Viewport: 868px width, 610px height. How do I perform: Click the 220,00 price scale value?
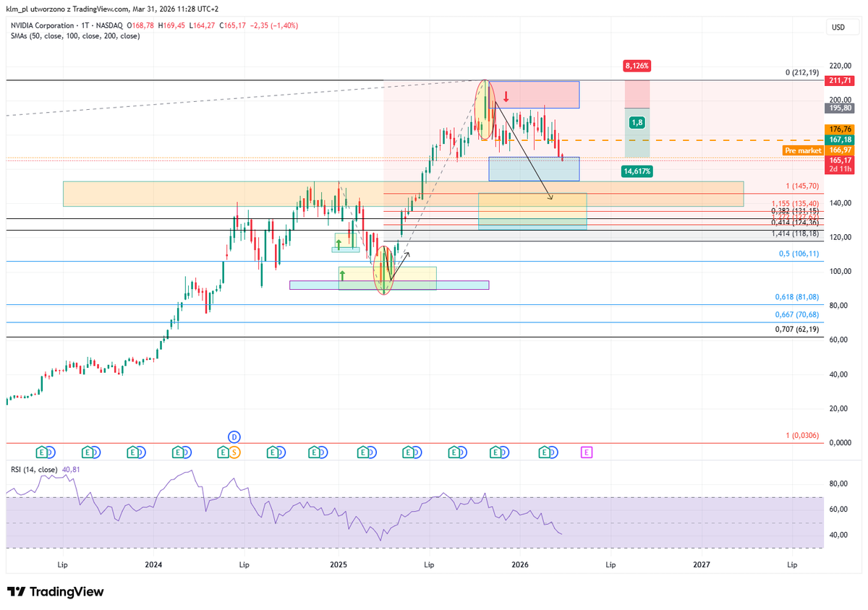[x=839, y=66]
